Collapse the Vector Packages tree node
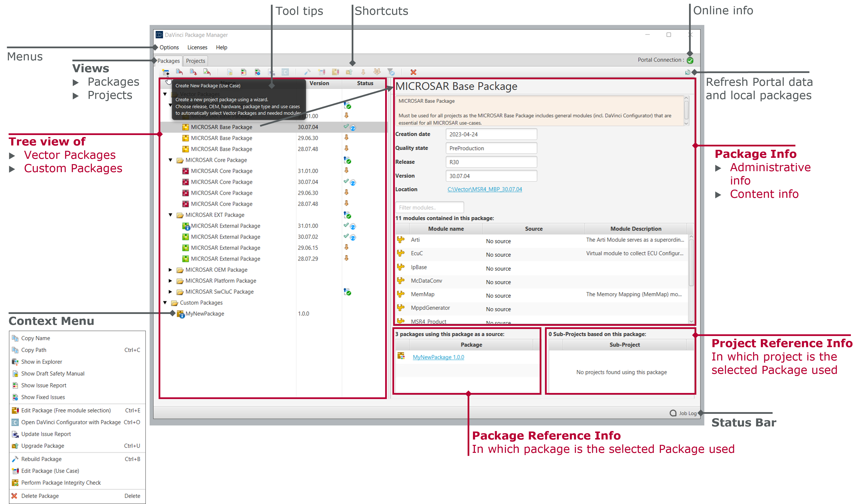 click(165, 94)
